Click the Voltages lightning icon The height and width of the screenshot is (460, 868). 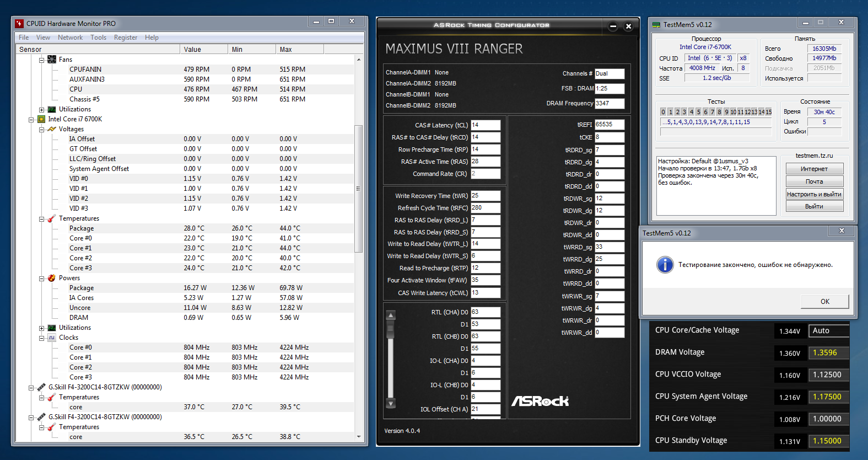click(x=52, y=129)
